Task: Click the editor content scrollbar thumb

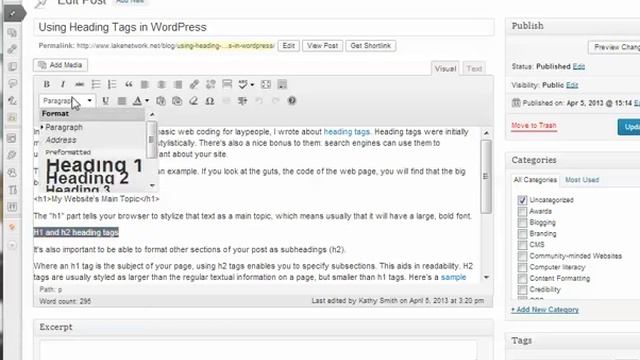Action: click(486, 176)
